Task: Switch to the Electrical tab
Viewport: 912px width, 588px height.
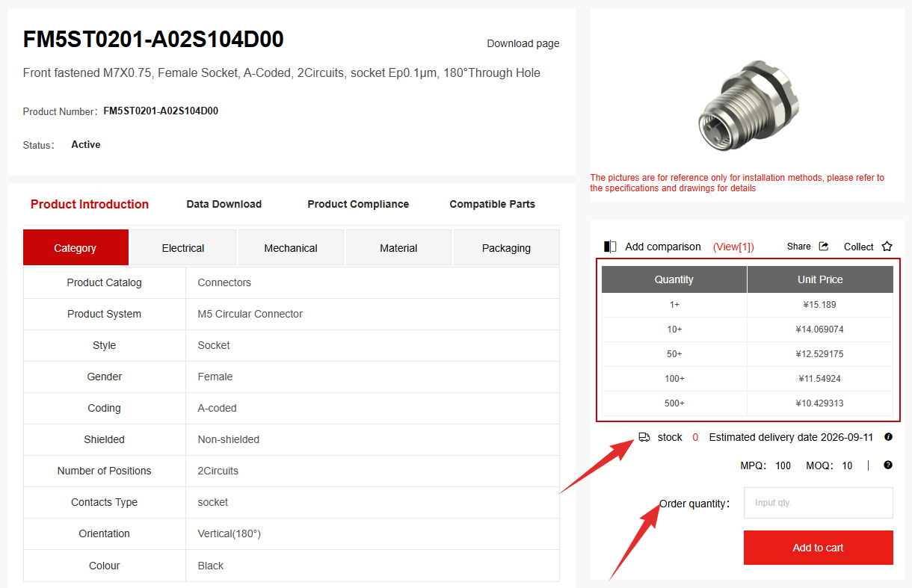Action: coord(183,247)
